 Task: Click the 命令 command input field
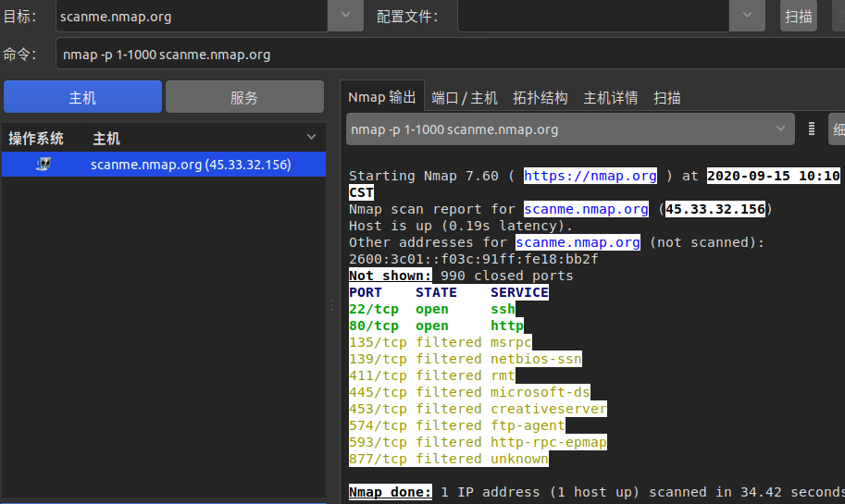coord(450,54)
